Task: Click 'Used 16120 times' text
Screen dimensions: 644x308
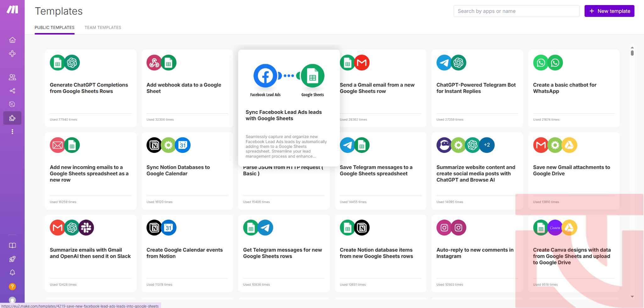Action: [159, 202]
